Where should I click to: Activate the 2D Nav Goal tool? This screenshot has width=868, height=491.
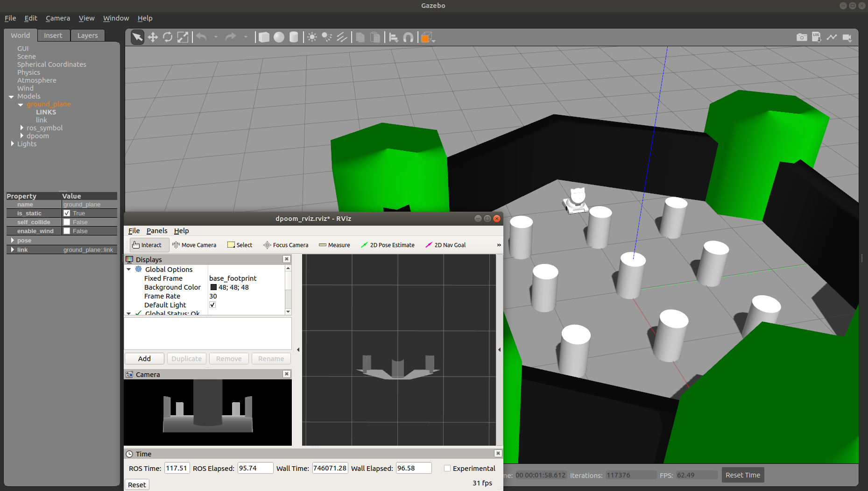click(x=445, y=245)
